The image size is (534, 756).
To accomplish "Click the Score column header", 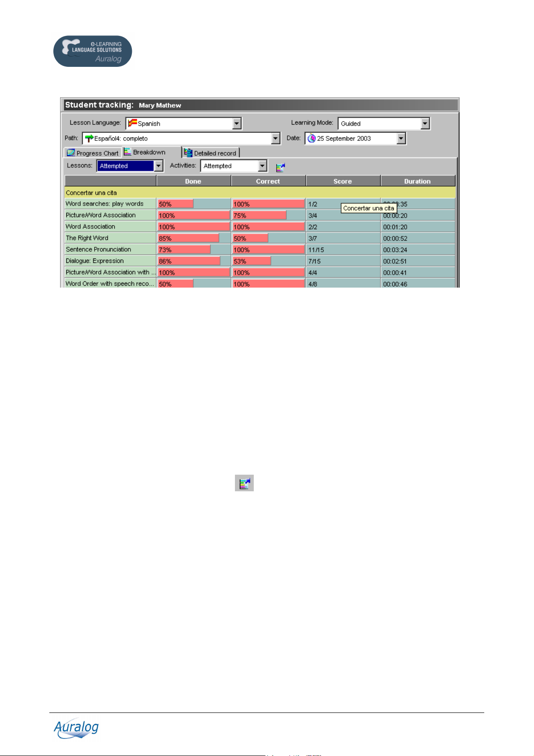I will click(343, 181).
